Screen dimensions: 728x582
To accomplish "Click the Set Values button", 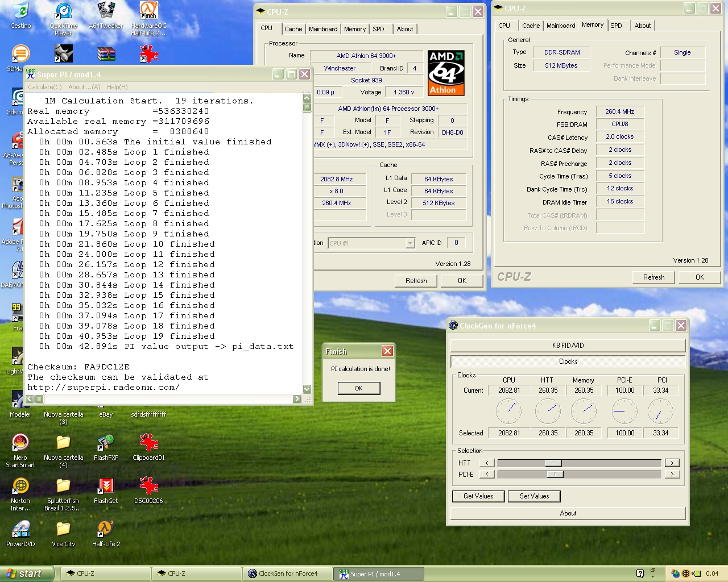I will (x=535, y=496).
